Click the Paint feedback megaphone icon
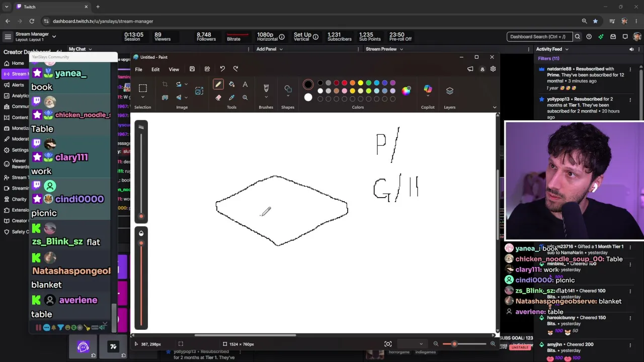 470,69
